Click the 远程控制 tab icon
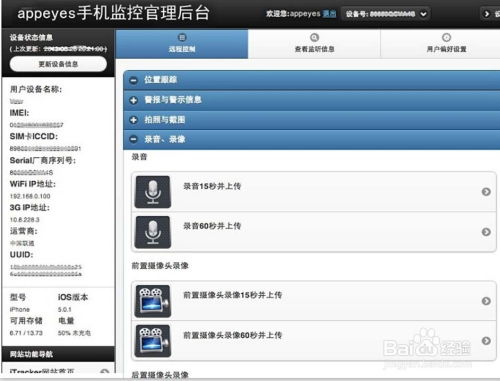Image resolution: width=500 pixels, height=381 pixels. (182, 37)
